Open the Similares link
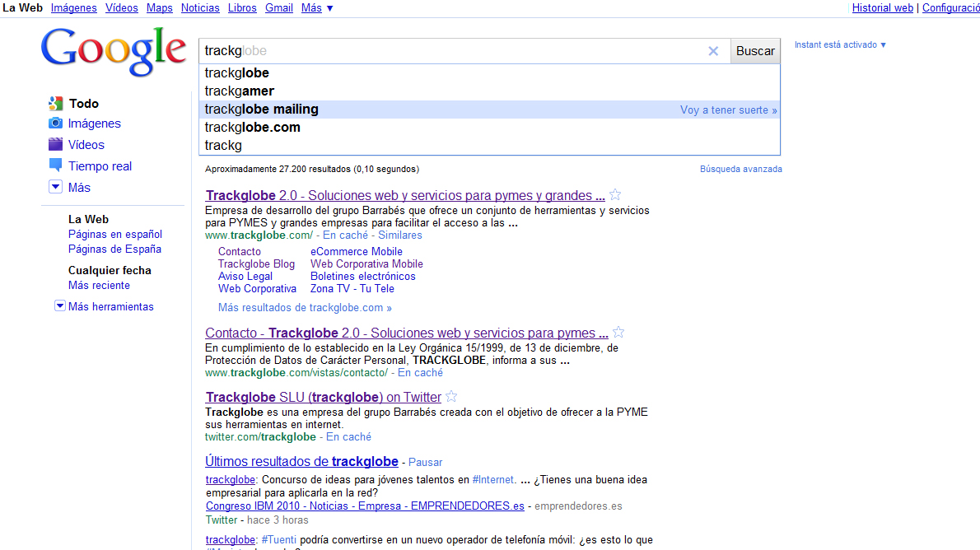Viewport: 980px width, 550px height. tap(400, 235)
